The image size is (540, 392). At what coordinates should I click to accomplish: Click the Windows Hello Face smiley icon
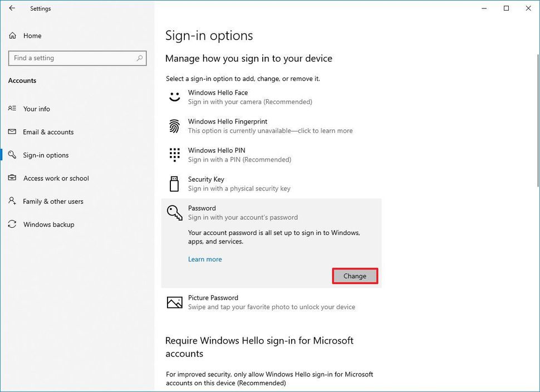point(175,97)
